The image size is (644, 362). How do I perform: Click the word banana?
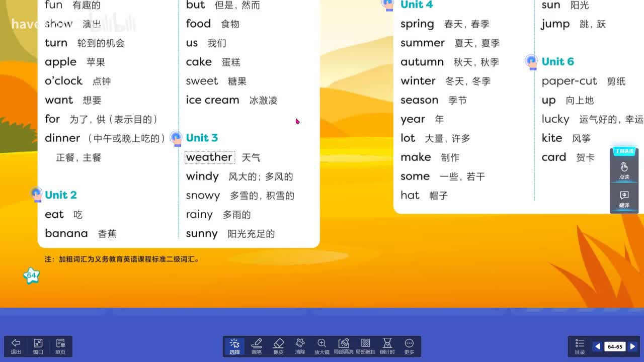point(66,233)
